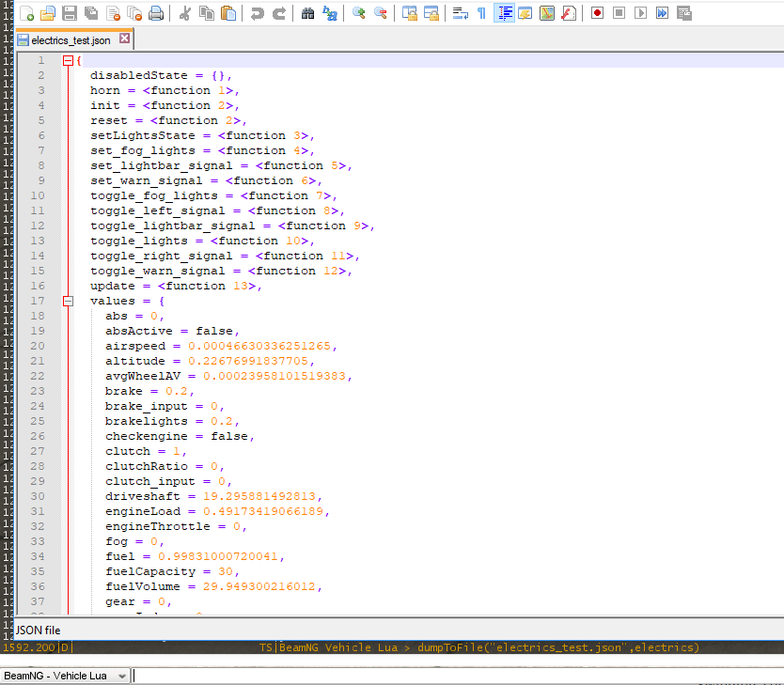Print the document

[x=156, y=13]
